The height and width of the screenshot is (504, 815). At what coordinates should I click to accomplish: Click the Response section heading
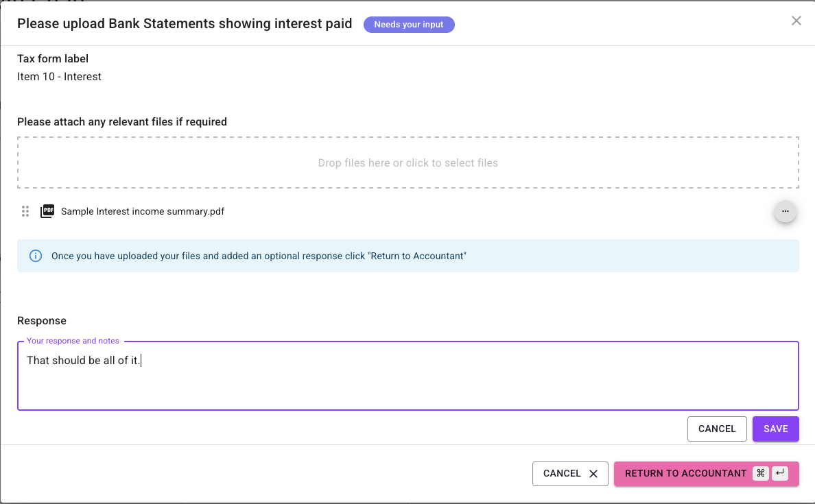[x=42, y=321]
